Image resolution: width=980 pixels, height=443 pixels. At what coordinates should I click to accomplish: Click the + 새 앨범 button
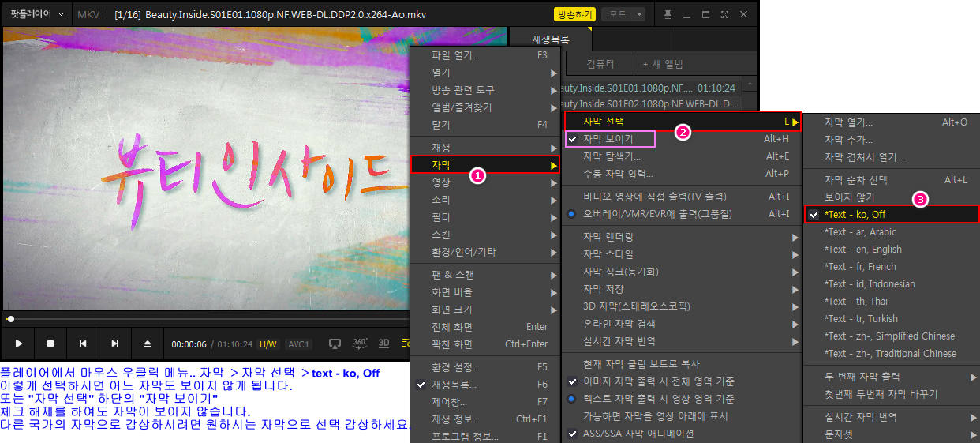click(x=663, y=64)
